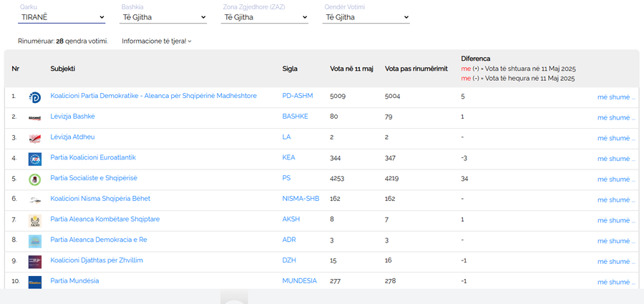Open Lëvizja Bashkë subject link
Image resolution: width=644 pixels, height=304 pixels.
click(x=73, y=117)
